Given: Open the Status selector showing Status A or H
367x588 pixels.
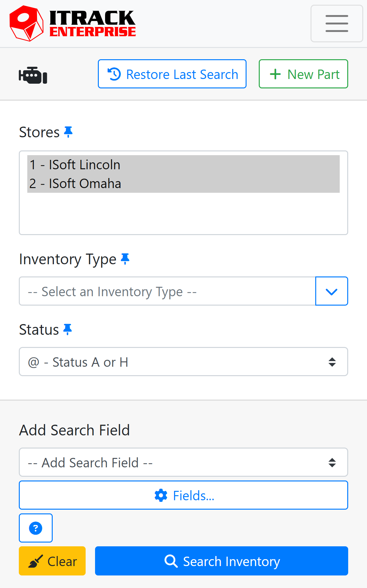Looking at the screenshot, I should [x=183, y=362].
